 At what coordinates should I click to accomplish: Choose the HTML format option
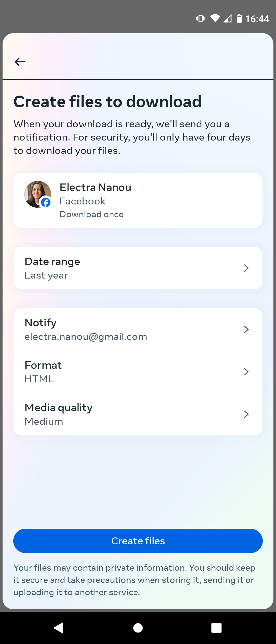(x=39, y=379)
